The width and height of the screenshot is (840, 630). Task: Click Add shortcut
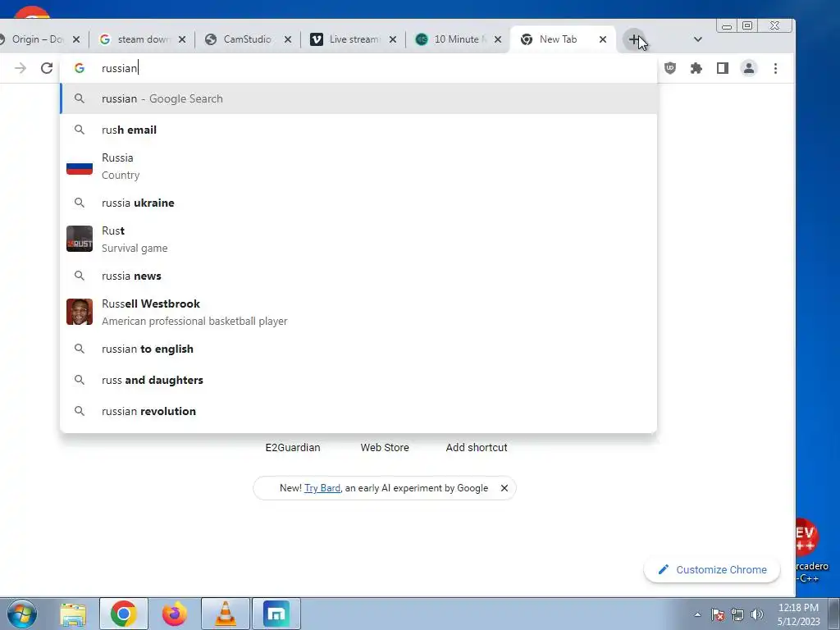pyautogui.click(x=477, y=447)
